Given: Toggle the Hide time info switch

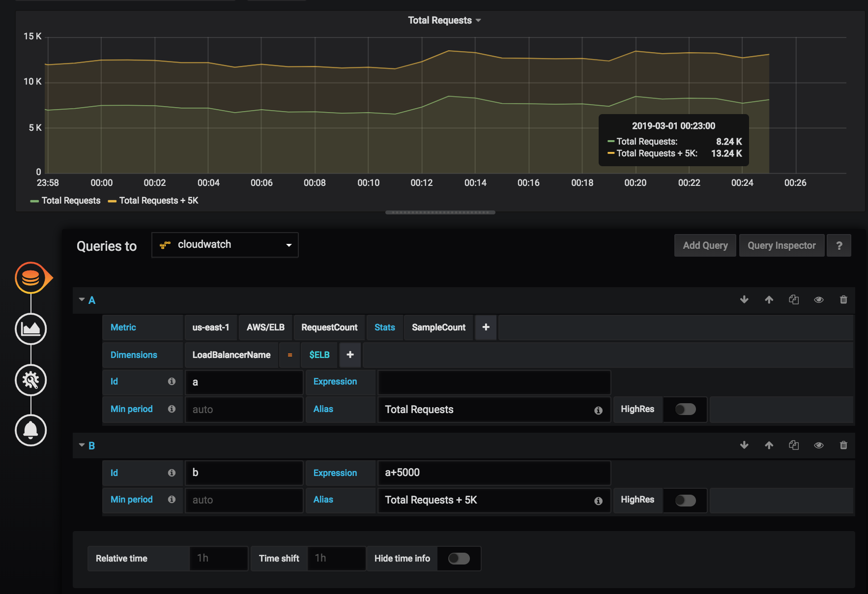Looking at the screenshot, I should 459,559.
